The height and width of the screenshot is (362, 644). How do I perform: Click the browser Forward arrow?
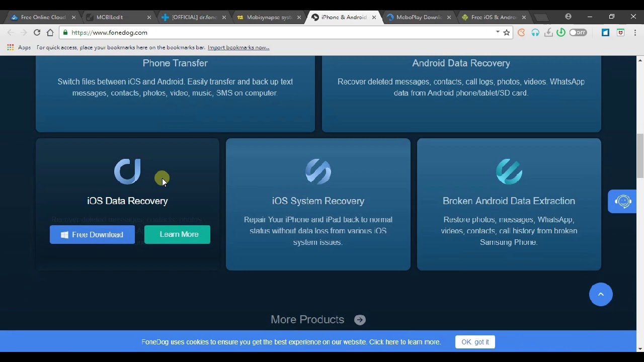[x=24, y=33]
